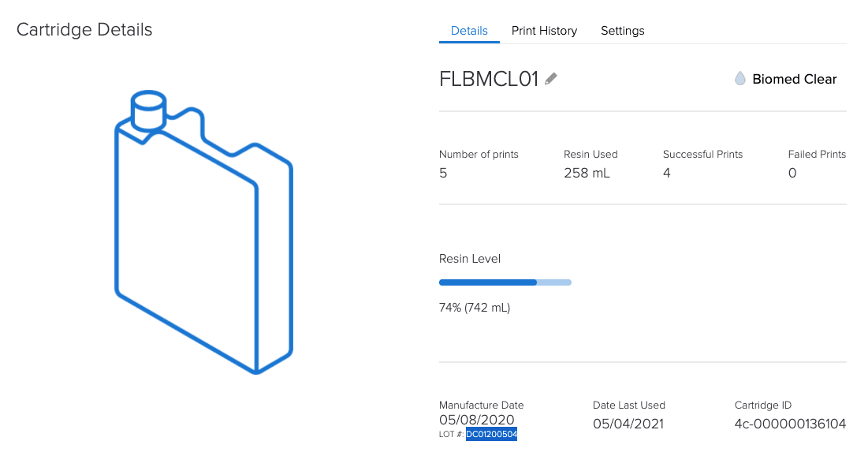
Task: Switch to the Print History tab
Action: pos(544,31)
